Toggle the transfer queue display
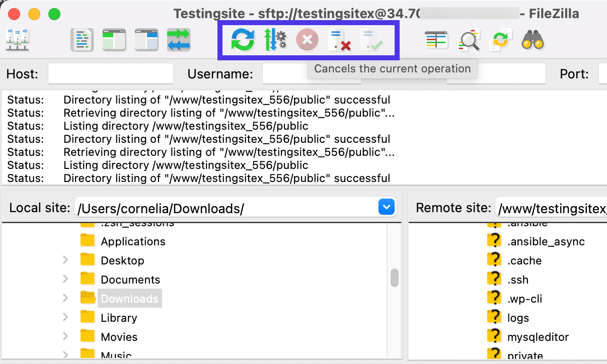The height and width of the screenshot is (364, 607). 179,40
